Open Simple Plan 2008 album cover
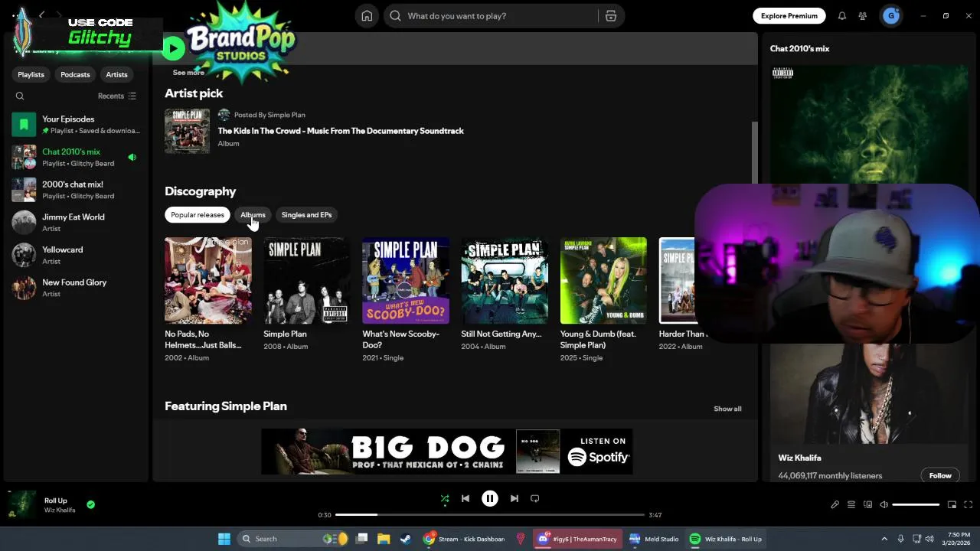 (307, 280)
